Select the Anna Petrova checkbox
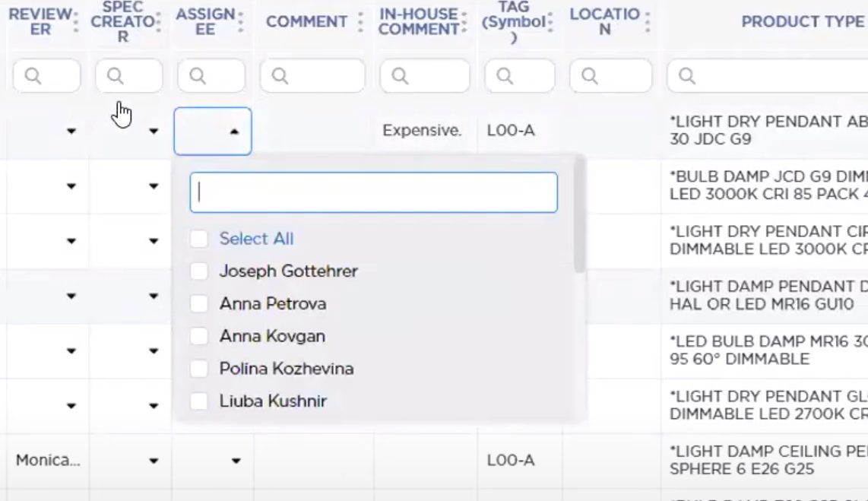868x501 pixels. (199, 304)
